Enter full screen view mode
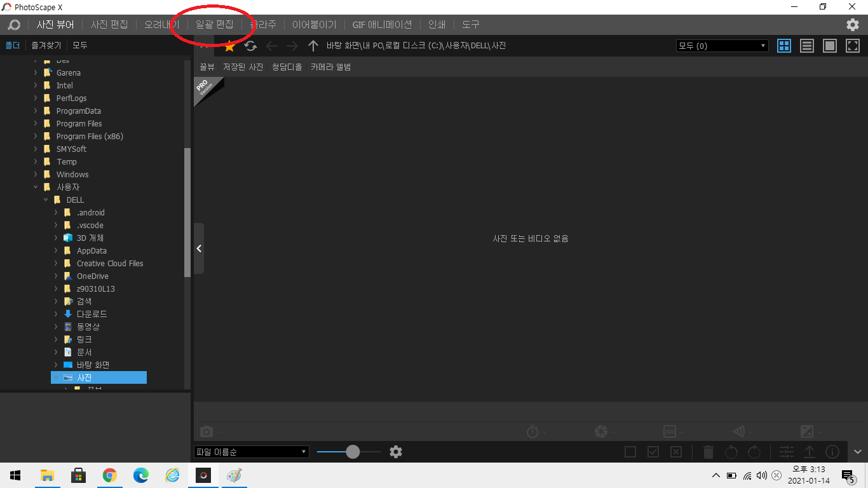Screen dimensions: 868x488 (853, 46)
